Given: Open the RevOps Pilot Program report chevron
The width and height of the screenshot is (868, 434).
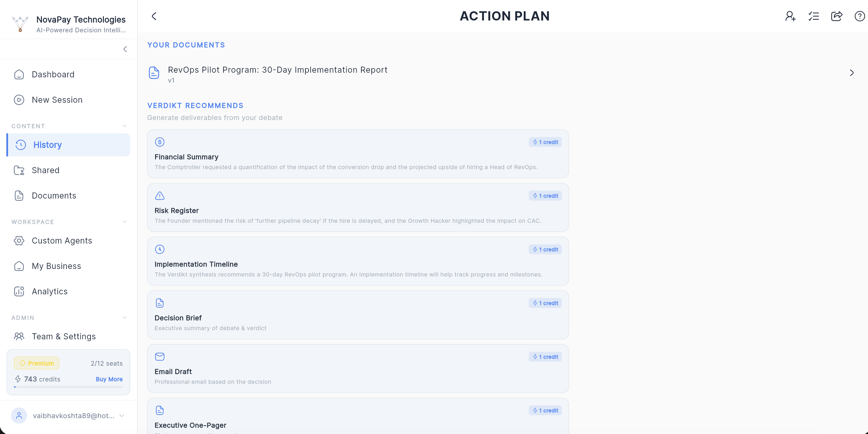Looking at the screenshot, I should pyautogui.click(x=852, y=72).
